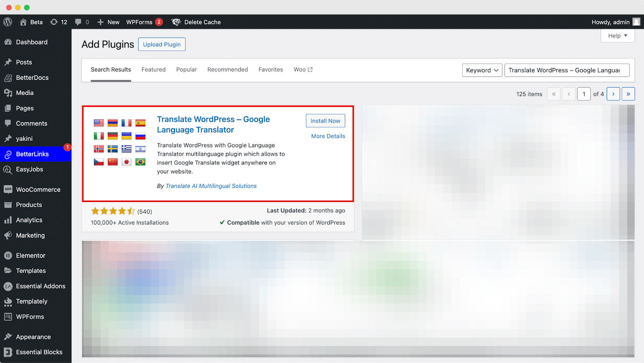Open the Keyword search type dropdown
644x363 pixels.
pos(482,70)
